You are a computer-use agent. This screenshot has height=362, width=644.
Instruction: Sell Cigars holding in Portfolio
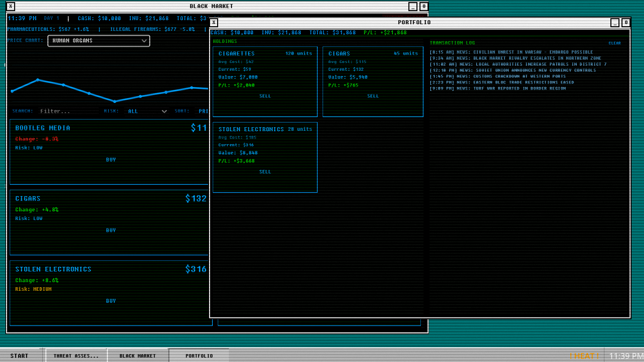pyautogui.click(x=373, y=96)
